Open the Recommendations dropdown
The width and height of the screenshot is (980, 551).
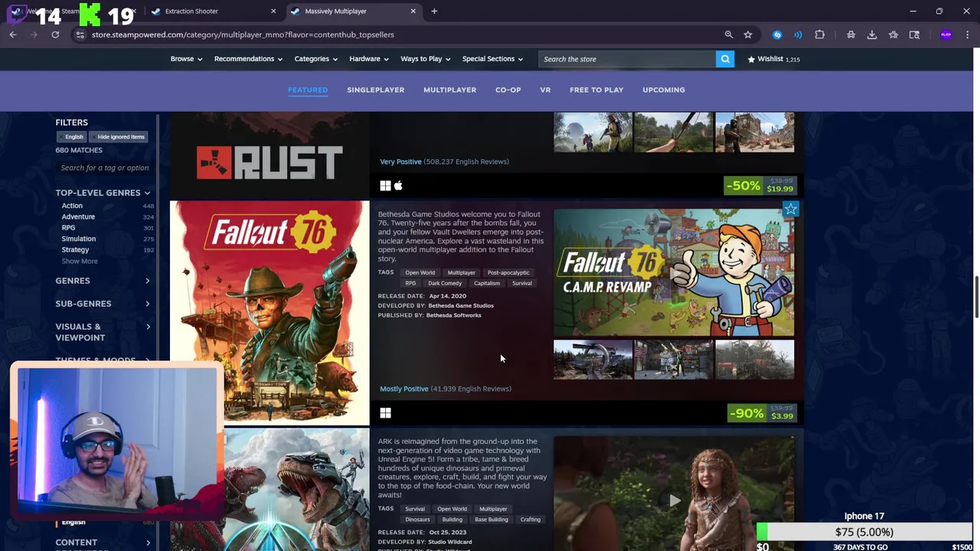tap(248, 59)
